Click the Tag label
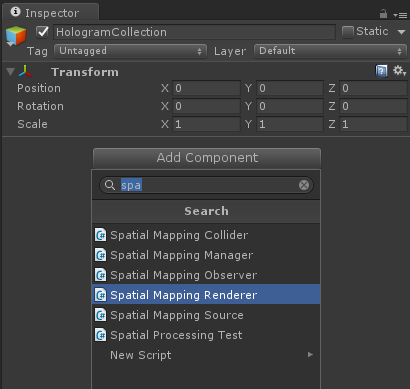410x389 pixels. [37, 51]
